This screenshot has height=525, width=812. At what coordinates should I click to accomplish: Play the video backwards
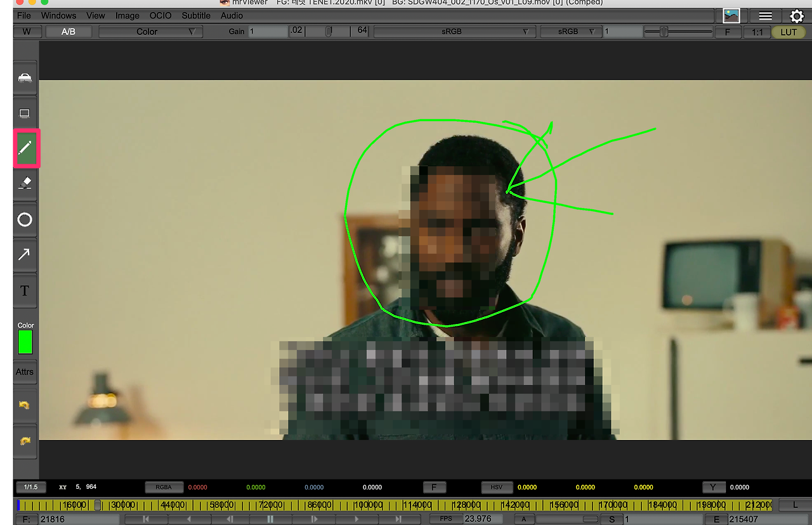coord(188,519)
